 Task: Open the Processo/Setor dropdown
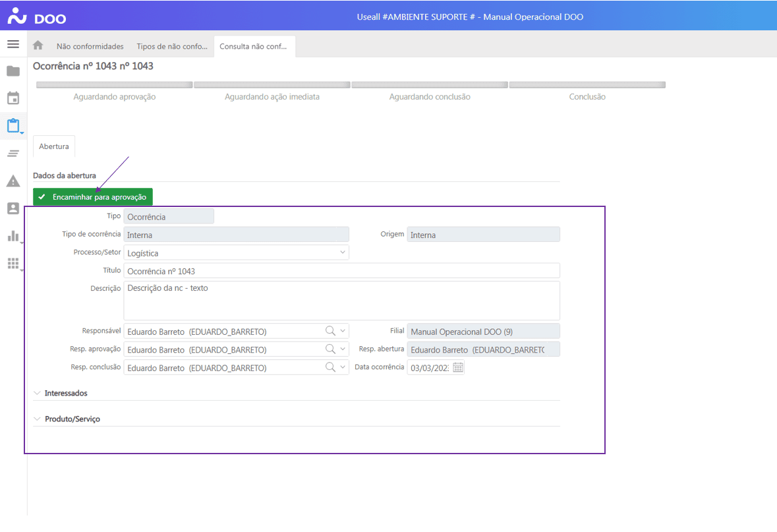click(343, 252)
